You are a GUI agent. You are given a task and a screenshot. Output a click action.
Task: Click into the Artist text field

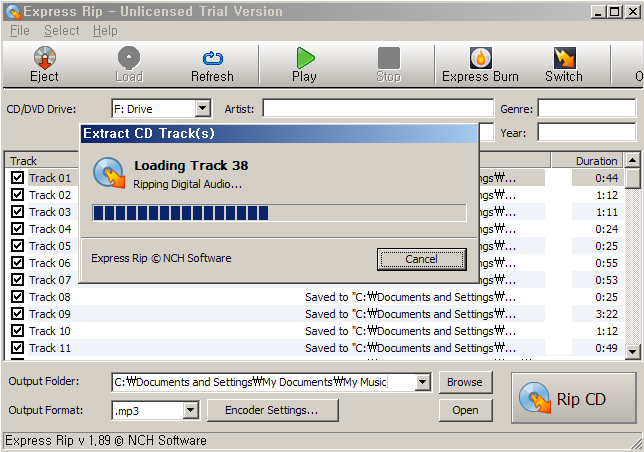point(378,109)
